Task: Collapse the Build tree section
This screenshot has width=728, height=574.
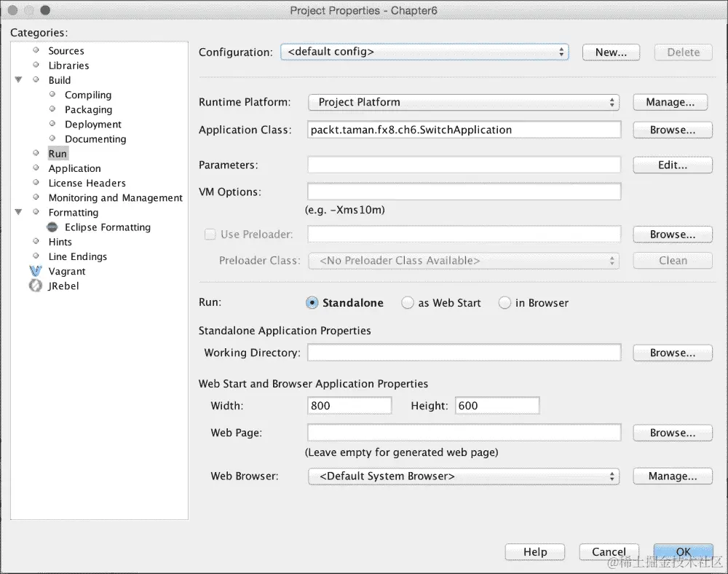Action: coord(18,79)
